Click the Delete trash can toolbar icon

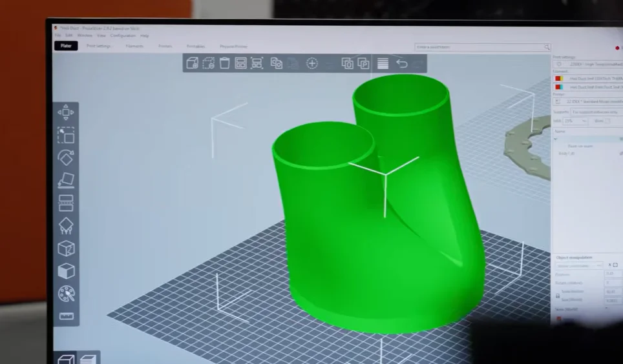pos(224,63)
